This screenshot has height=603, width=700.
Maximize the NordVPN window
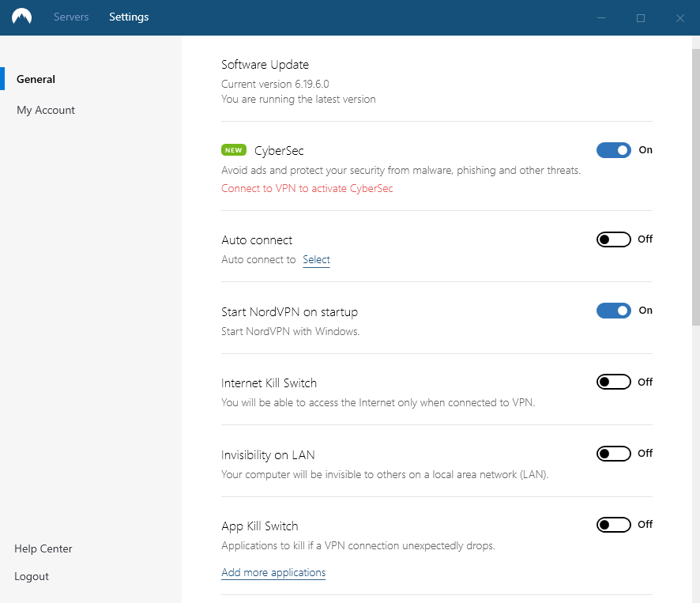(x=641, y=18)
